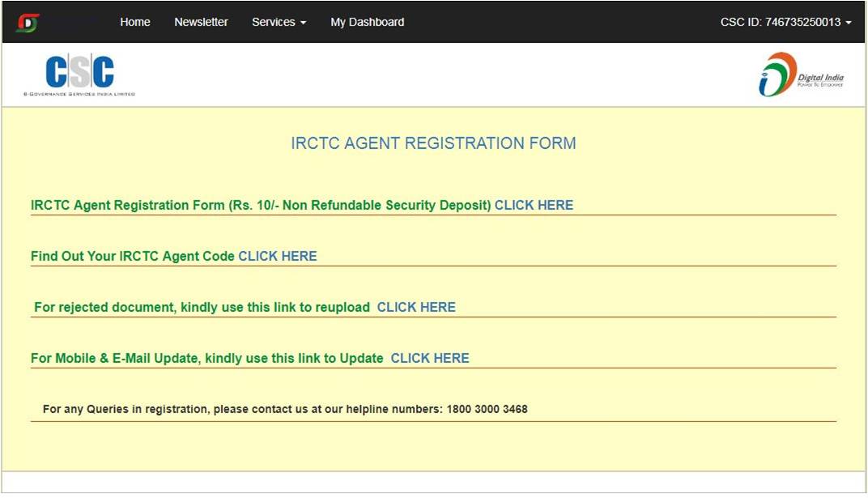Open the Newsletter menu item
Image resolution: width=868 pixels, height=498 pixels.
[x=201, y=22]
